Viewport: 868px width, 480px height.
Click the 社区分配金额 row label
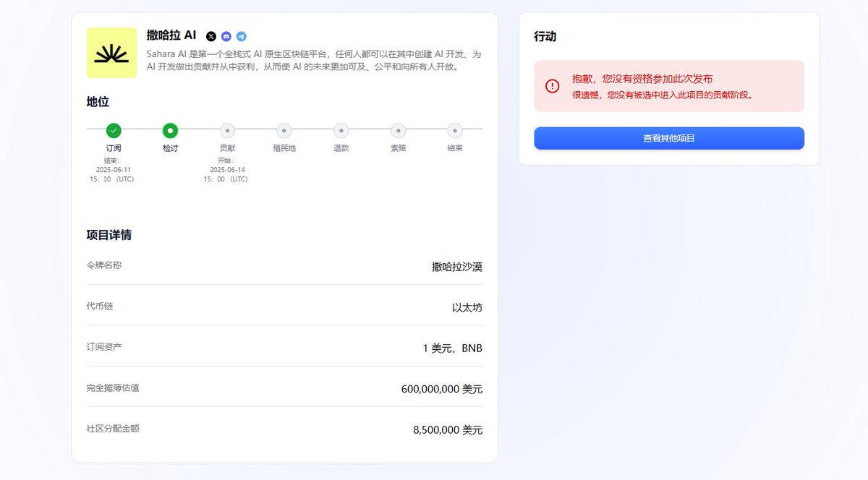pyautogui.click(x=113, y=429)
